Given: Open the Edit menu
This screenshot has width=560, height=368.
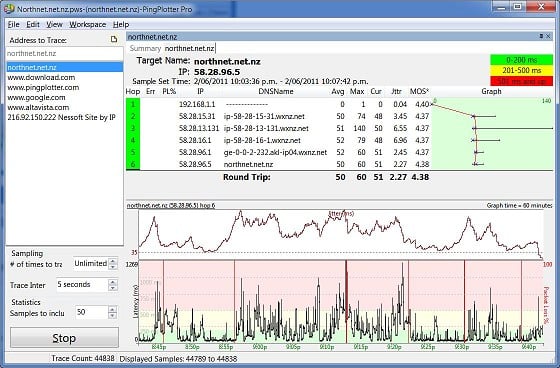Looking at the screenshot, I should pos(32,25).
